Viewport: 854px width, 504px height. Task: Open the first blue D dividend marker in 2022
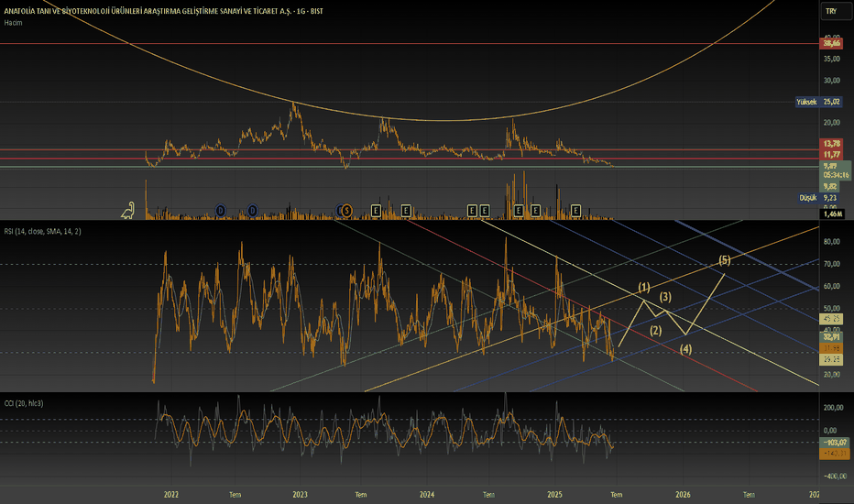point(221,211)
